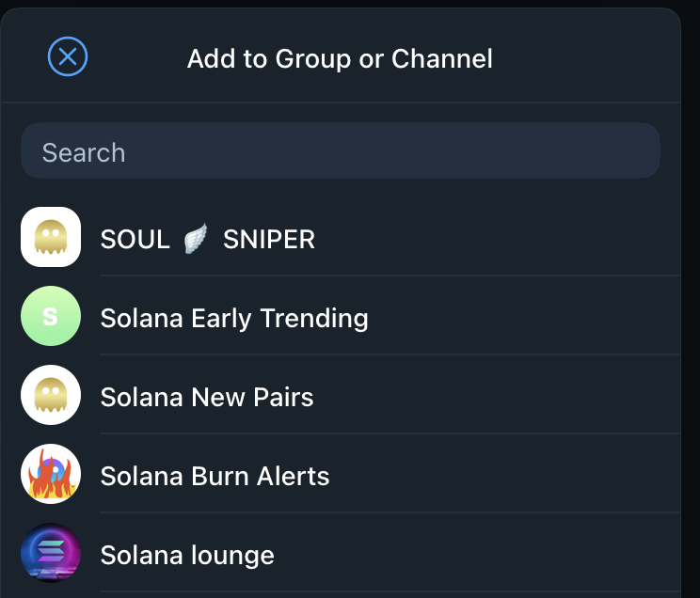The image size is (700, 598).
Task: Choose the Solana lounge name
Action: coord(187,555)
